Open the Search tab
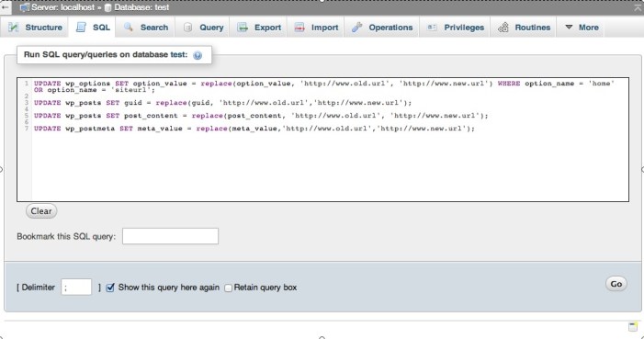644x339 pixels. tap(146, 28)
